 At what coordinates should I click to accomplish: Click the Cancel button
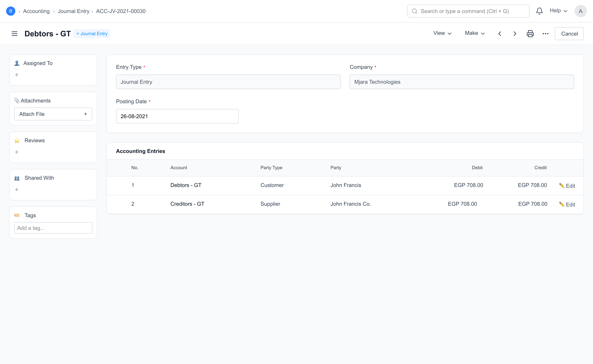(569, 34)
